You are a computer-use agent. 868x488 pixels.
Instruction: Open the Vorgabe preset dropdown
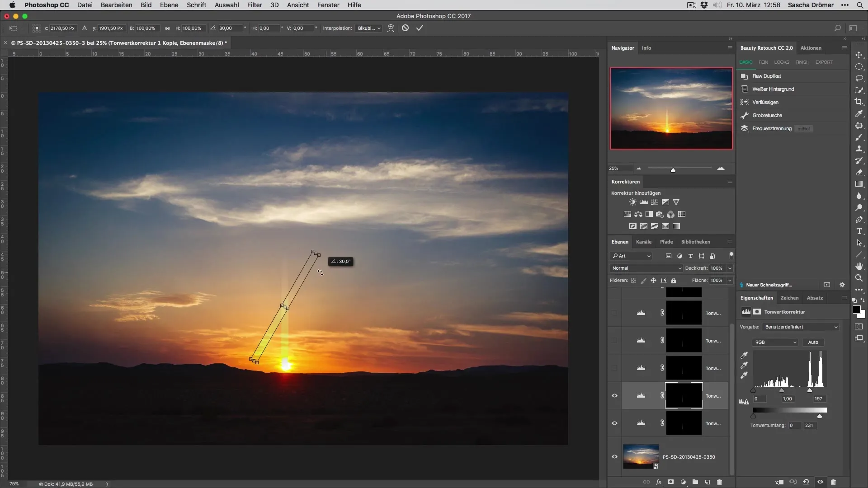pos(800,327)
